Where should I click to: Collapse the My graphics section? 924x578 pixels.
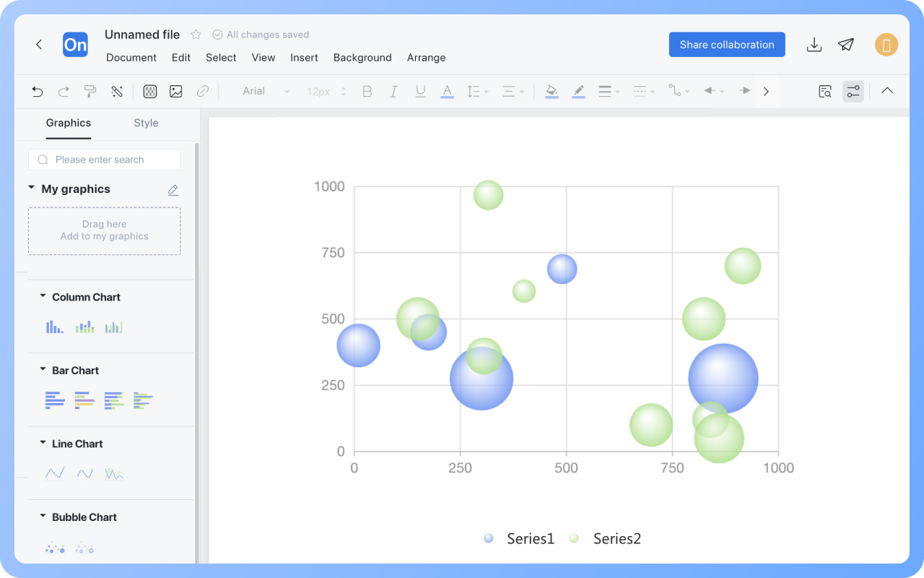(31, 188)
